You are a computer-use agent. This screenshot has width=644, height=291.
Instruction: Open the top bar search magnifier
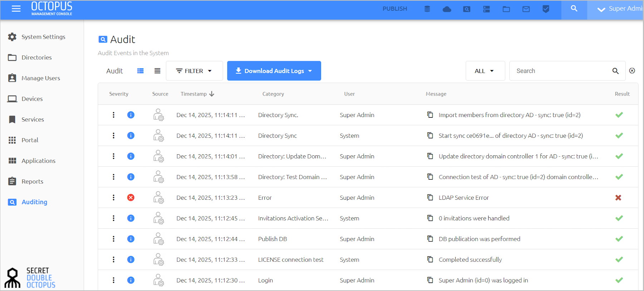pyautogui.click(x=574, y=9)
